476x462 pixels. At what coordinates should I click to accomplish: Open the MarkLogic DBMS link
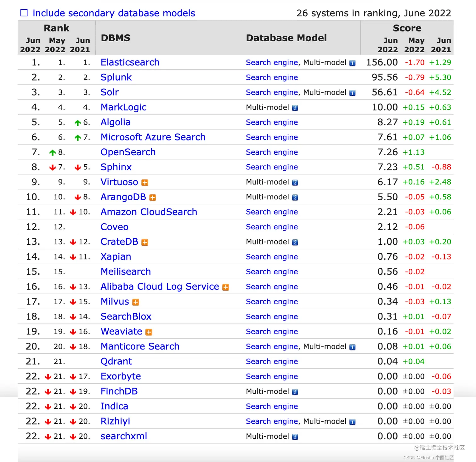pos(123,107)
